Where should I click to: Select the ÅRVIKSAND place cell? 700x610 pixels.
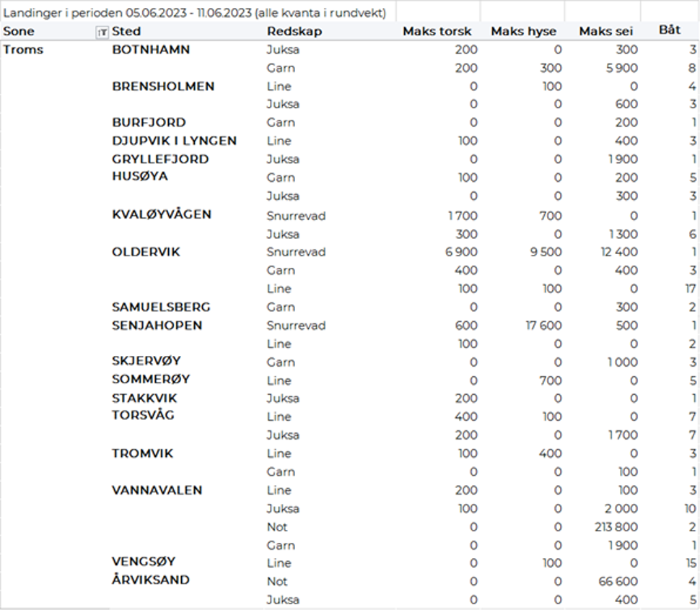(x=151, y=580)
